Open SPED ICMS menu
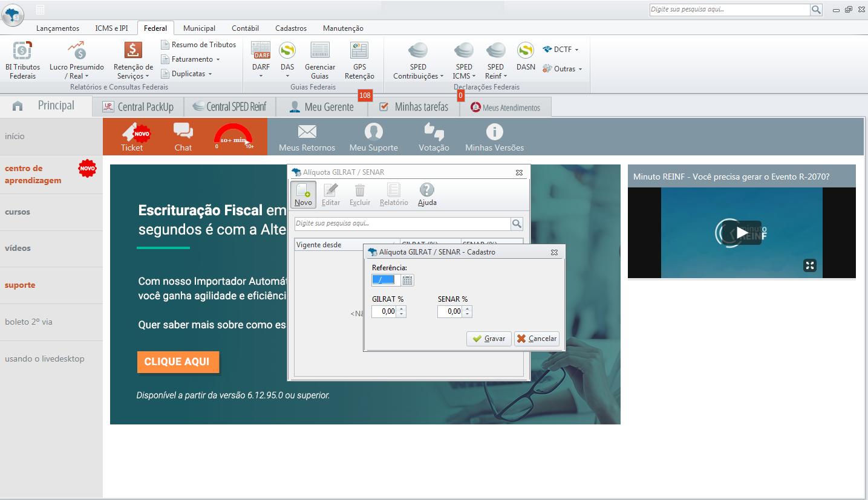868x500 pixels. (x=464, y=60)
